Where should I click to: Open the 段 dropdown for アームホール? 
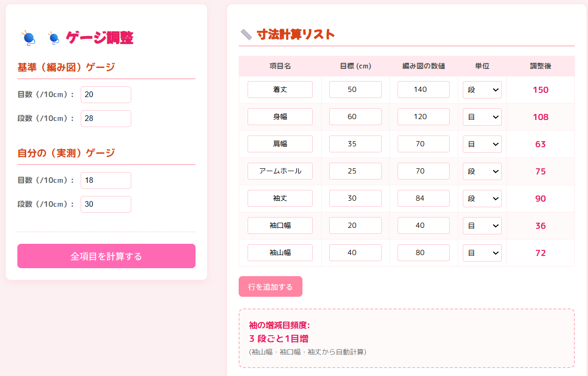point(482,171)
